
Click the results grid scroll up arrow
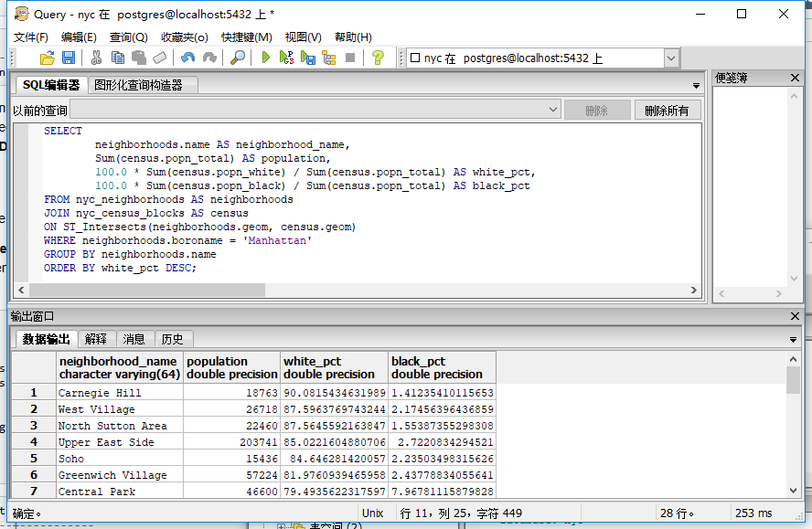point(793,359)
